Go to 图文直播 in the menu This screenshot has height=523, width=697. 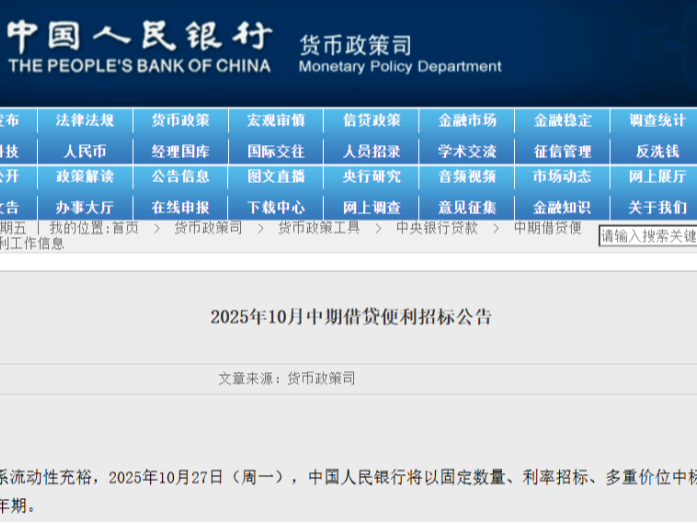276,176
